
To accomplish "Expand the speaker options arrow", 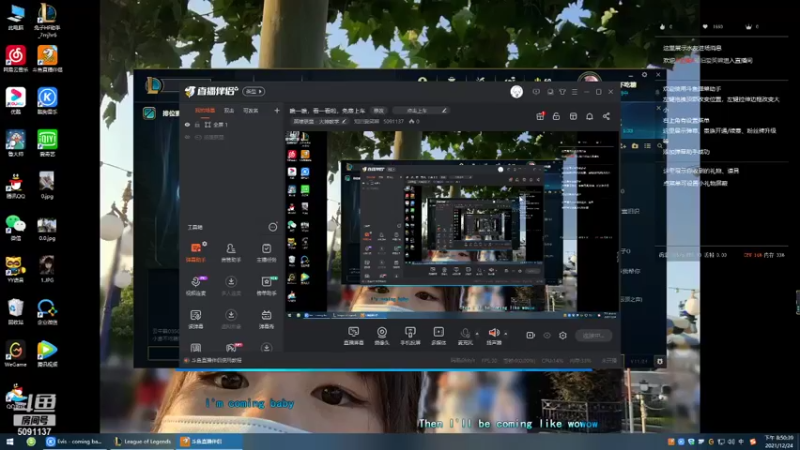I will [x=506, y=334].
